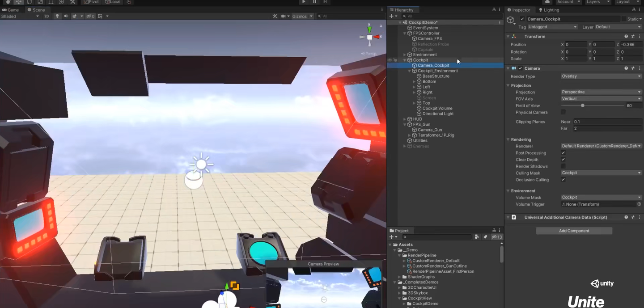Toggle Render Shadows checkbox

(x=563, y=166)
